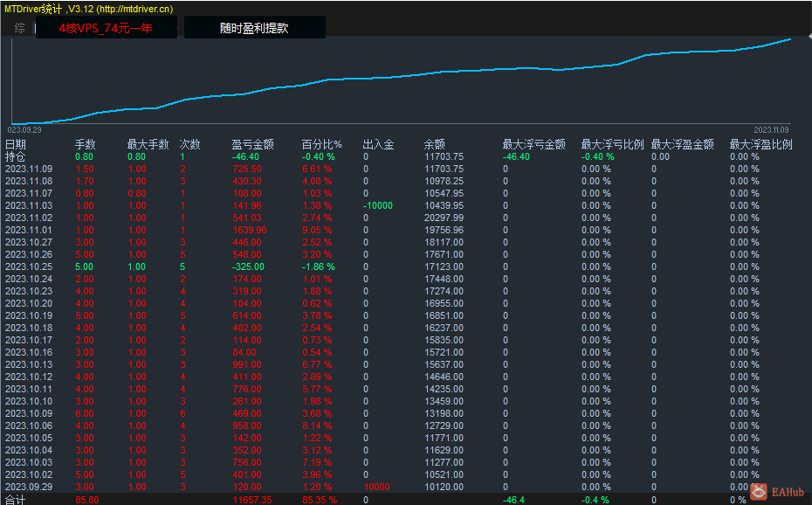Select the 出入金 column header
The width and height of the screenshot is (812, 505).
tap(378, 144)
